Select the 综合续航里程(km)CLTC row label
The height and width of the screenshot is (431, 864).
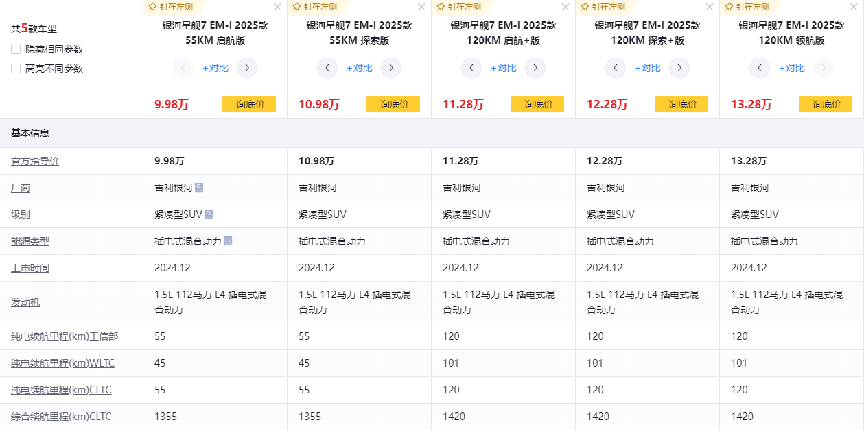point(62,417)
